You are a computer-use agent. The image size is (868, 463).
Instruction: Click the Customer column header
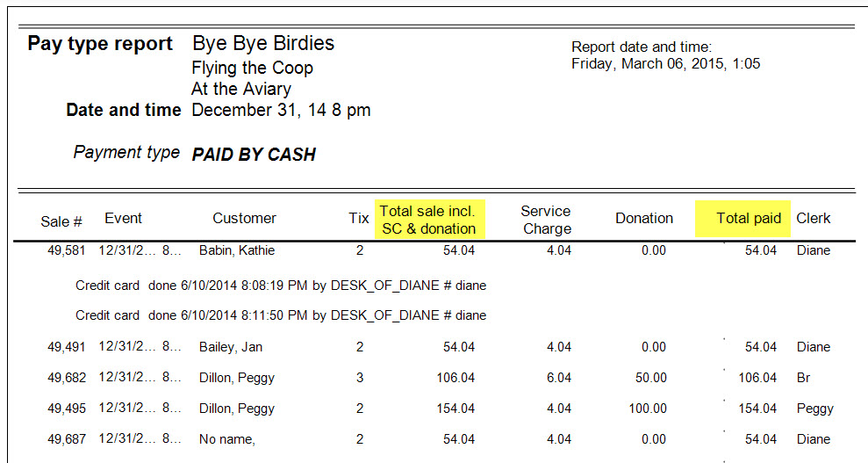pos(244,218)
